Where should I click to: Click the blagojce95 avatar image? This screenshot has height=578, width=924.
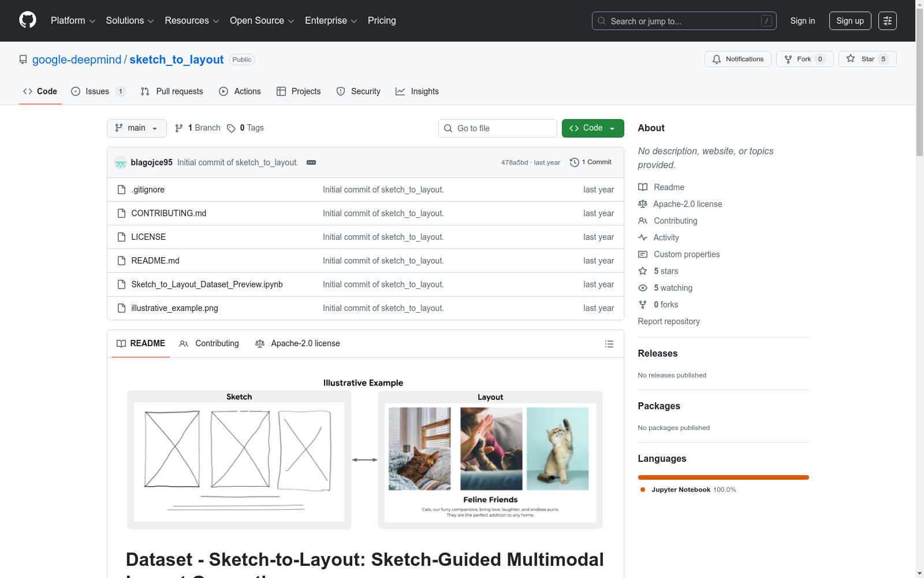tap(121, 162)
